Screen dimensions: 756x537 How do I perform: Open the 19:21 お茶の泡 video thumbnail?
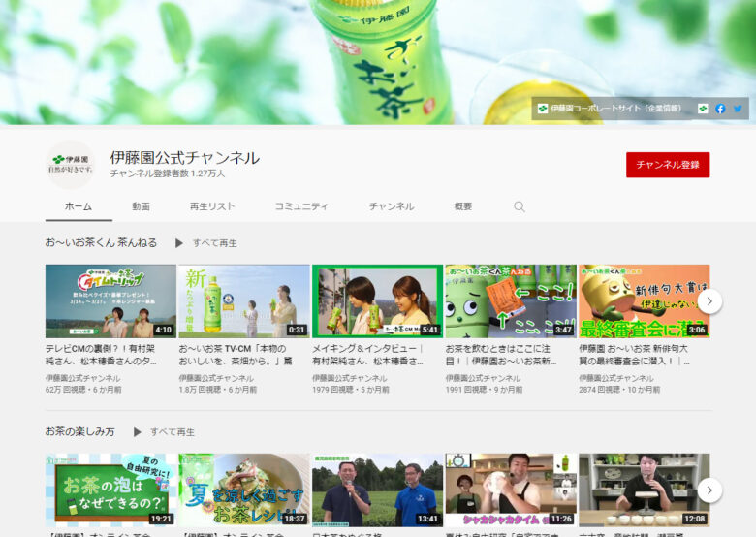pos(110,490)
